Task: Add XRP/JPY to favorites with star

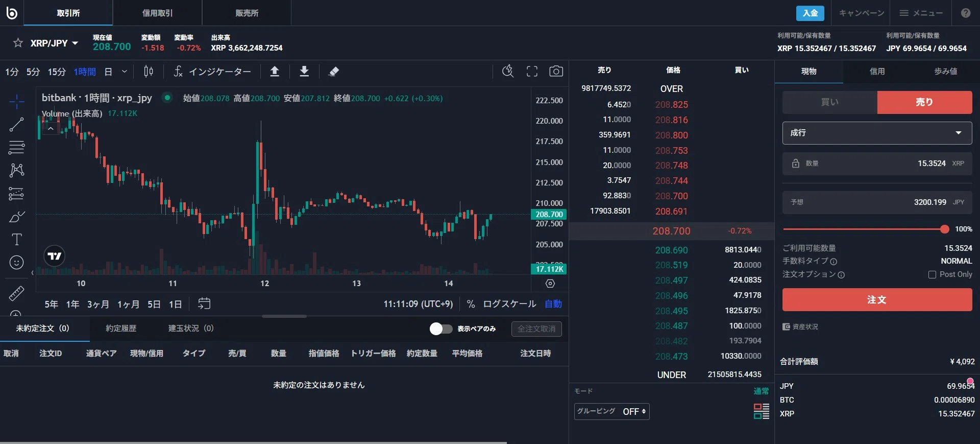Action: coord(18,43)
